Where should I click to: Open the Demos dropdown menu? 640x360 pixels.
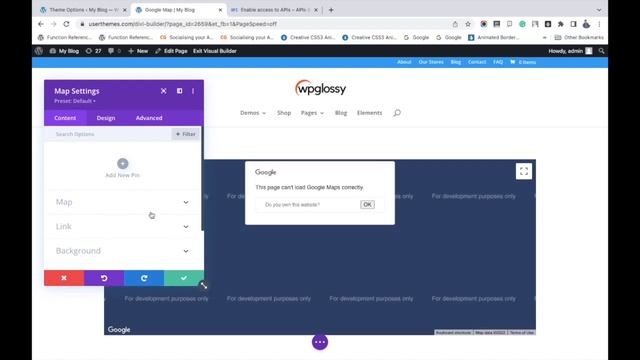pos(253,113)
